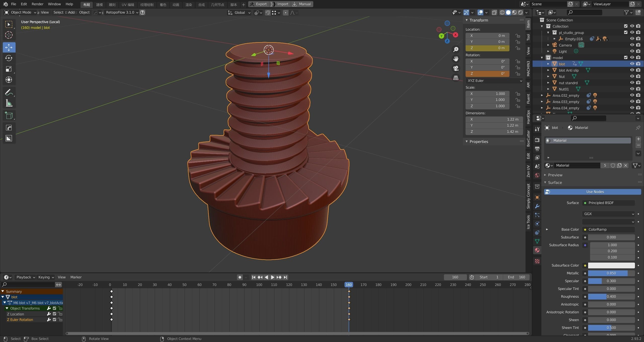
Task: Activate the Measure tool
Action: [x=9, y=103]
